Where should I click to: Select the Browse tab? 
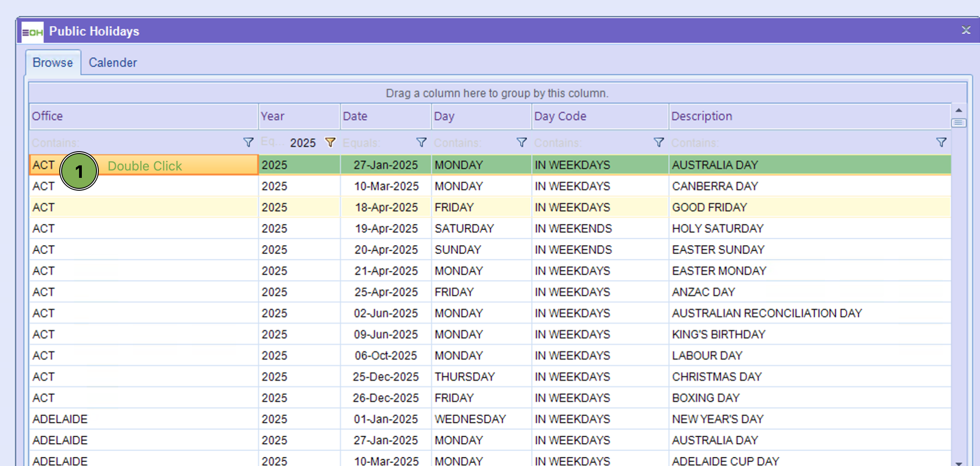tap(52, 63)
